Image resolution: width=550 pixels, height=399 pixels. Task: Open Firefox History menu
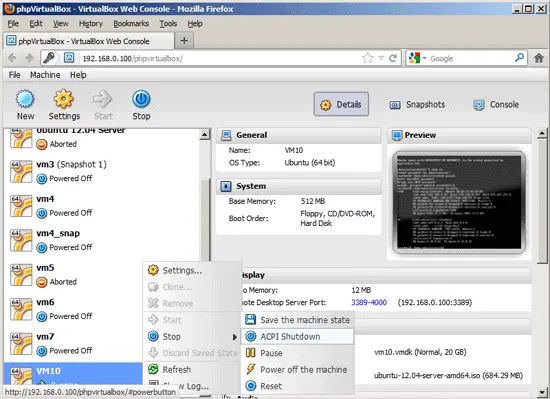(90, 23)
